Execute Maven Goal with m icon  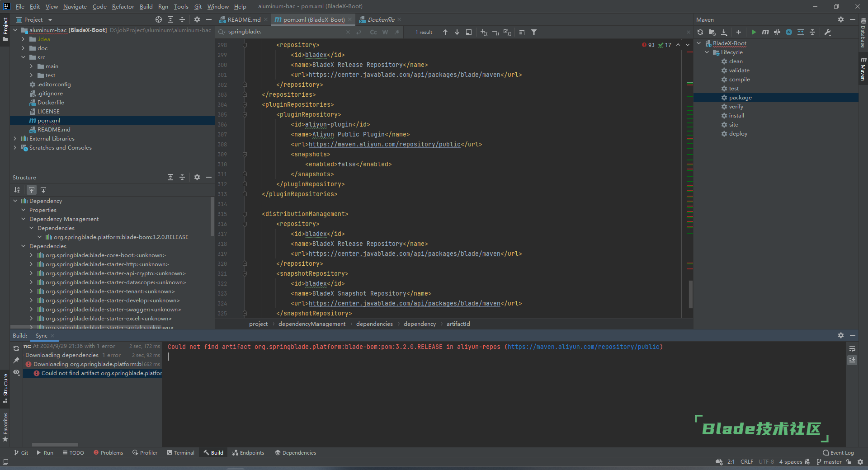coord(765,32)
